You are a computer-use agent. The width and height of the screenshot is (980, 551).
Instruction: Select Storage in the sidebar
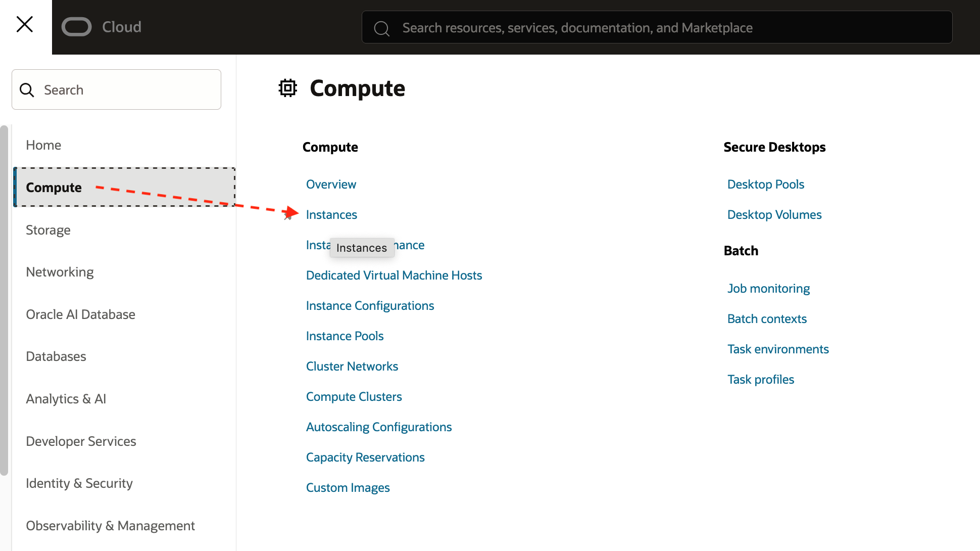(x=48, y=230)
